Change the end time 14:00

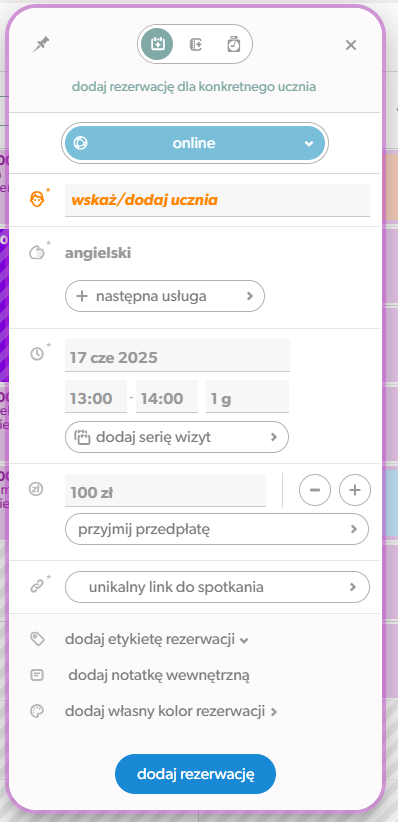(167, 397)
